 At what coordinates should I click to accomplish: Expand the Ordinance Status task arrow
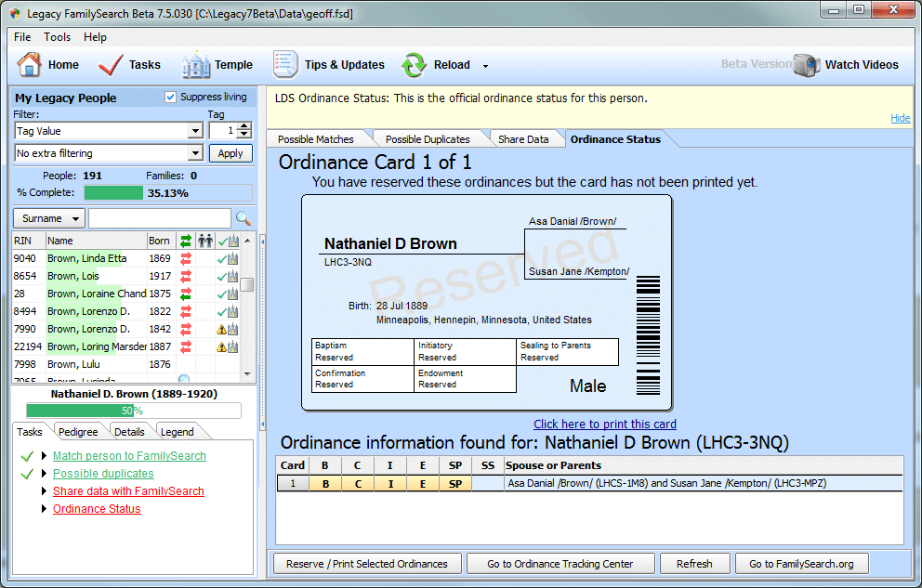point(44,509)
